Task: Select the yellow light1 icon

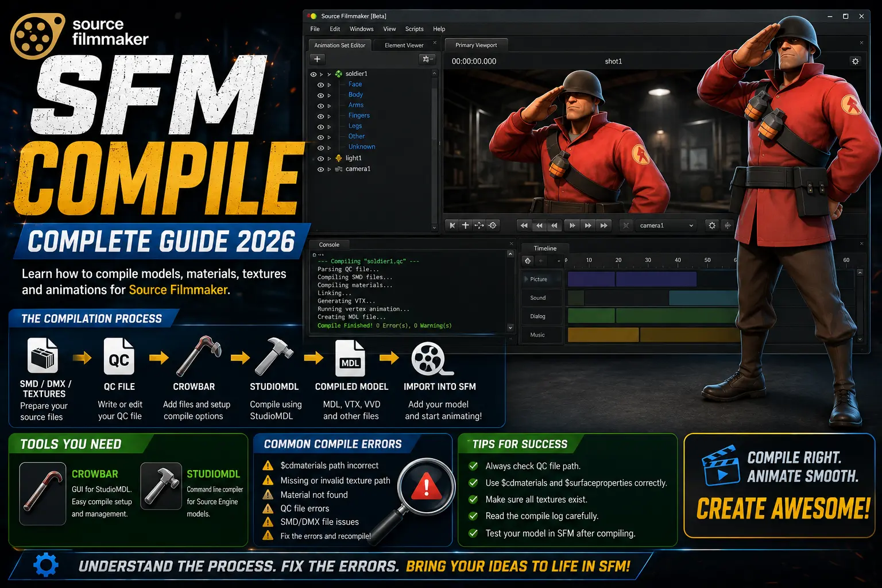Action: click(339, 158)
